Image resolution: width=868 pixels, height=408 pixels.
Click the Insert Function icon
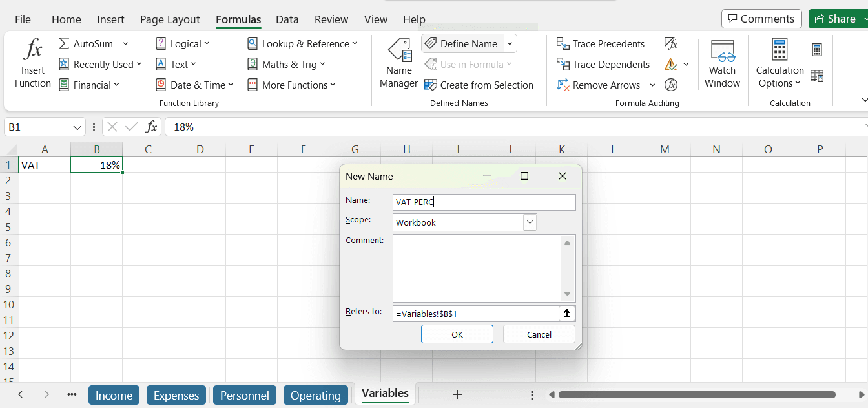click(x=32, y=61)
